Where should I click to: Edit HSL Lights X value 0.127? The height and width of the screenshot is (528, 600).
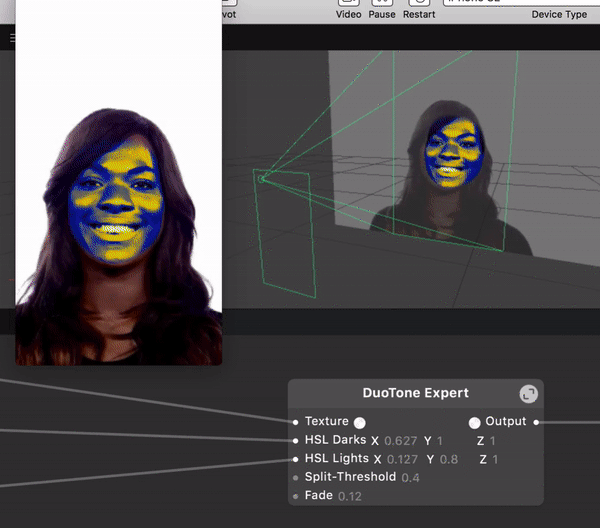click(402, 460)
